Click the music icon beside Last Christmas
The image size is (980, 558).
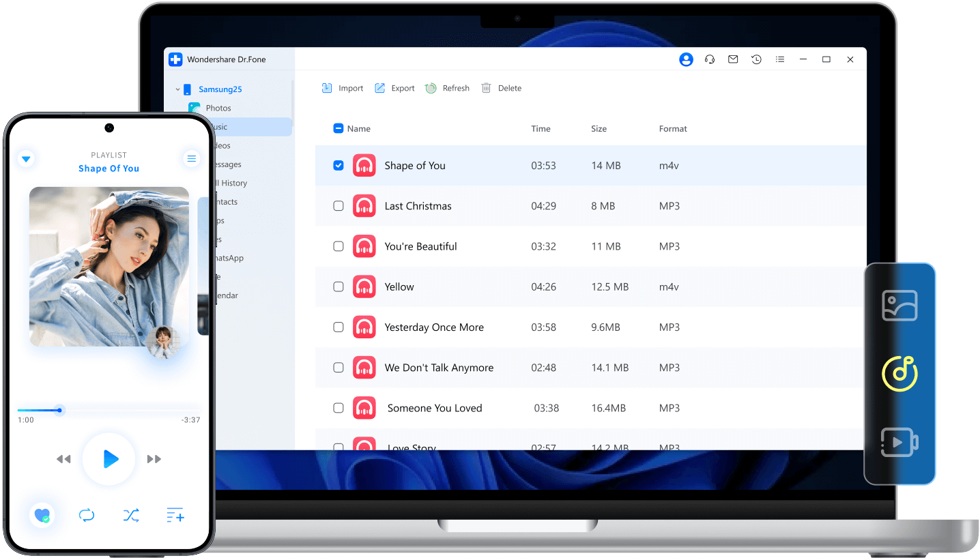(364, 206)
